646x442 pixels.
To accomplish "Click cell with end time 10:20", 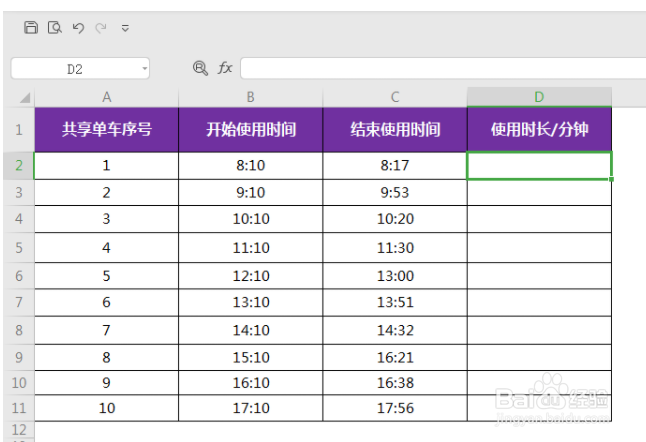I will [x=395, y=219].
